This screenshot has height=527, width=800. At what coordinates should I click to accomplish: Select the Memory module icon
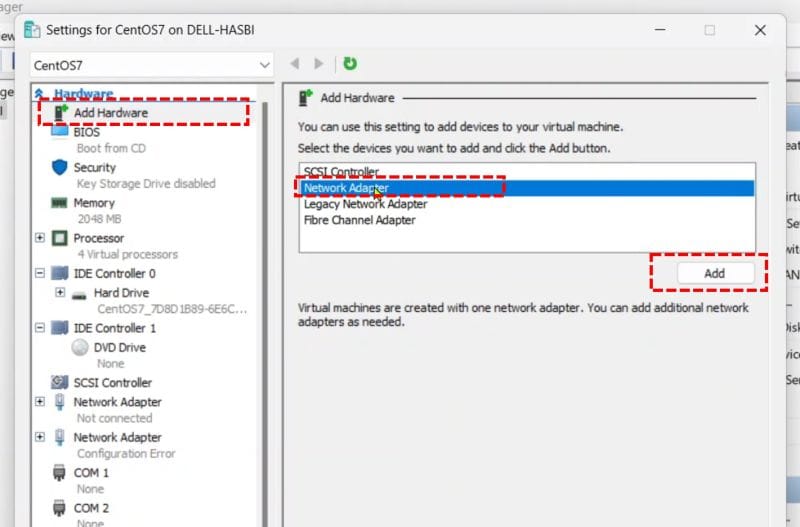click(x=59, y=203)
